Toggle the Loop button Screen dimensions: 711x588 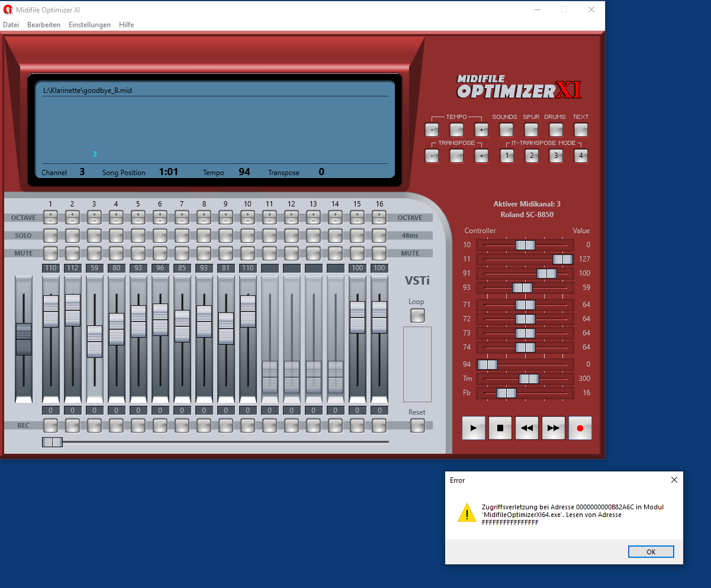pos(417,315)
